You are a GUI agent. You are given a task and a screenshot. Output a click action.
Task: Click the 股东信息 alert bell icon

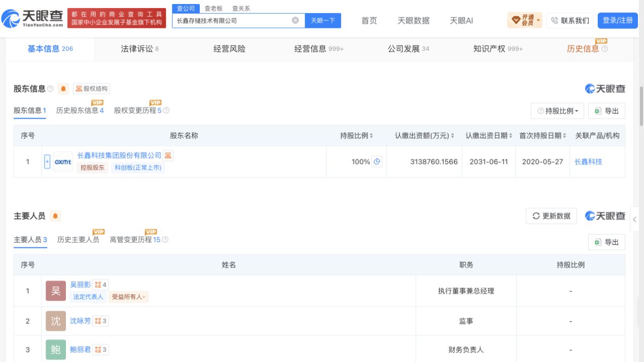click(63, 89)
